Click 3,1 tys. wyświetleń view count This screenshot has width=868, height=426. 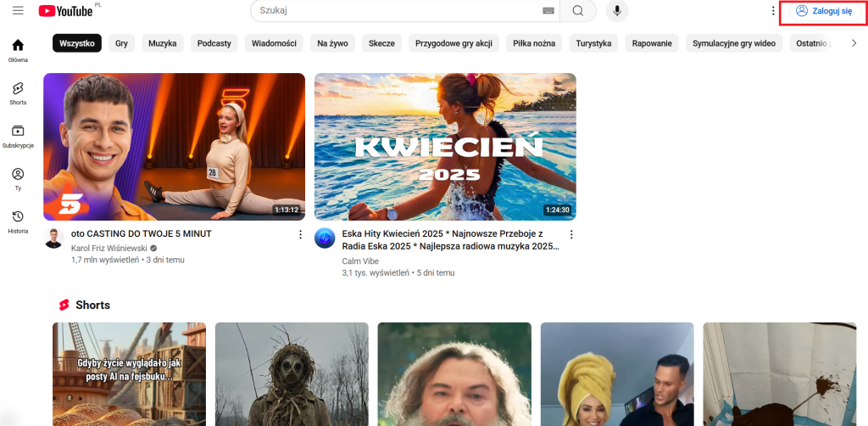tap(376, 272)
